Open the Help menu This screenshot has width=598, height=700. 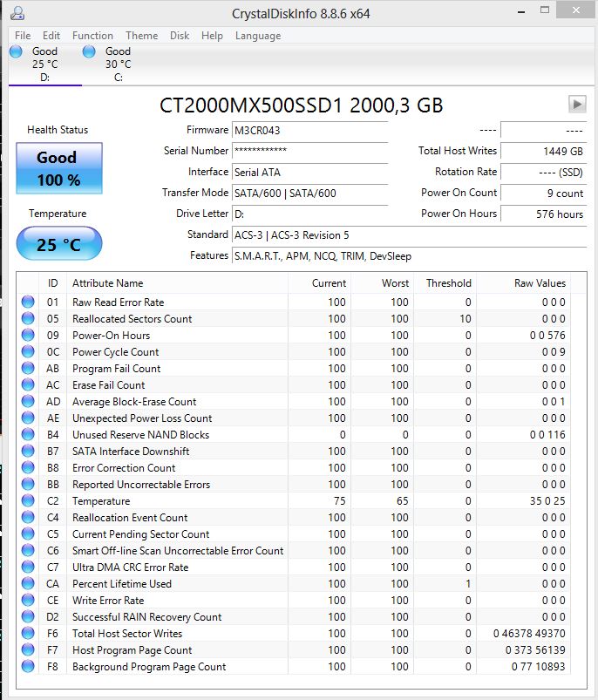[x=212, y=36]
